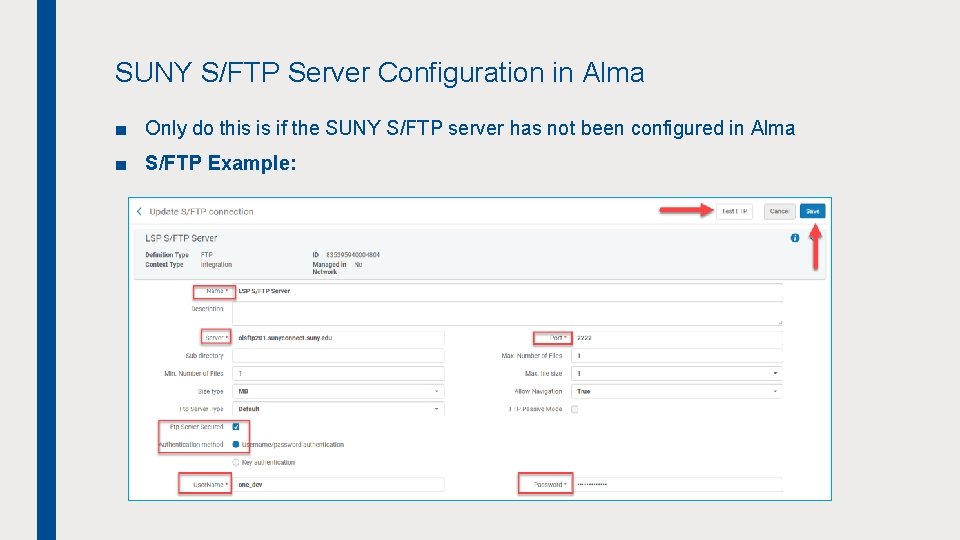This screenshot has width=960, height=540.
Task: Toggle the Ftp Server Secured checkbox
Action: click(x=236, y=427)
